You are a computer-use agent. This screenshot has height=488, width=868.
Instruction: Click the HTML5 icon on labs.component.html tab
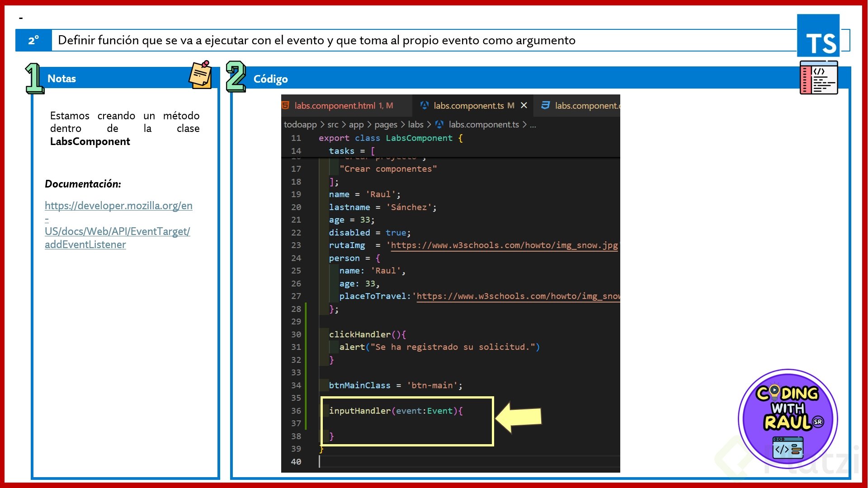(286, 105)
